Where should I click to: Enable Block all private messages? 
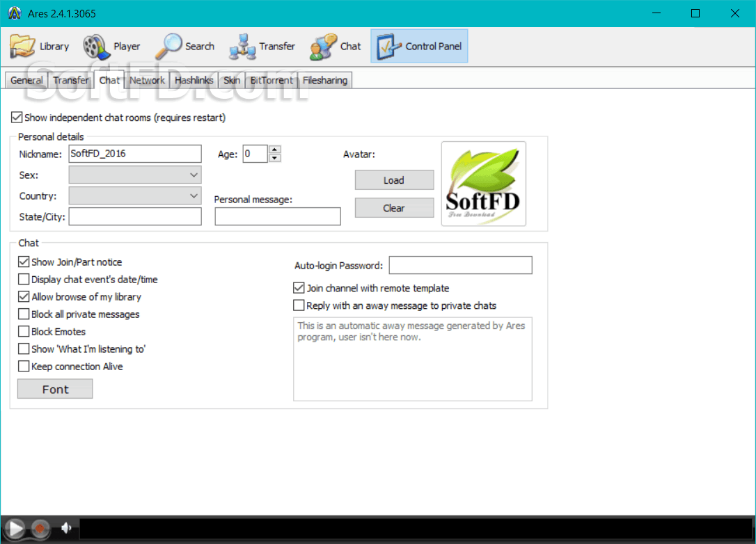[x=24, y=314]
